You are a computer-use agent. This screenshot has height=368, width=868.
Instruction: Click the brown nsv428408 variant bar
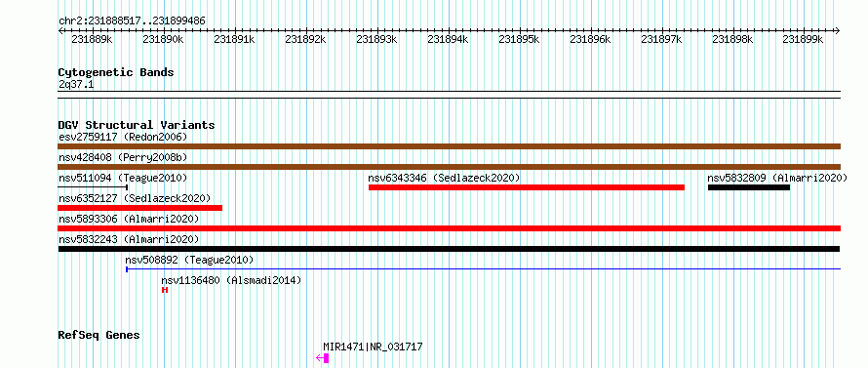tap(450, 167)
